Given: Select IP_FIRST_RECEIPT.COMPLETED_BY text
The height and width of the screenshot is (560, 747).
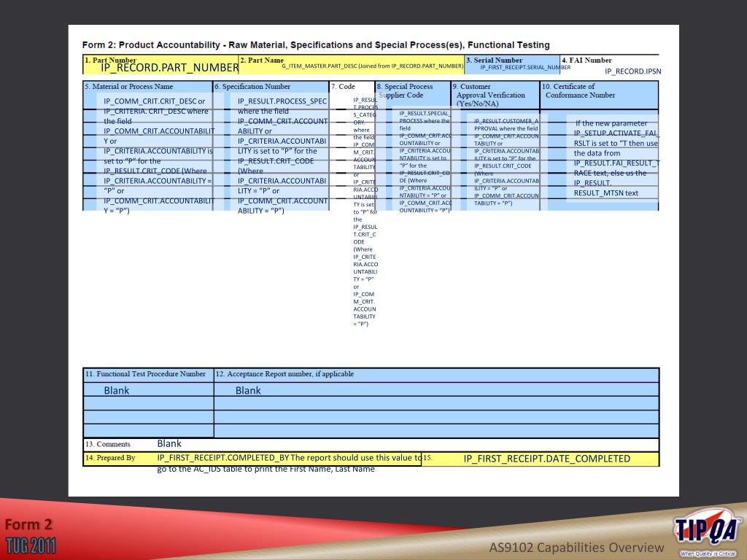Looking at the screenshot, I should [x=223, y=458].
